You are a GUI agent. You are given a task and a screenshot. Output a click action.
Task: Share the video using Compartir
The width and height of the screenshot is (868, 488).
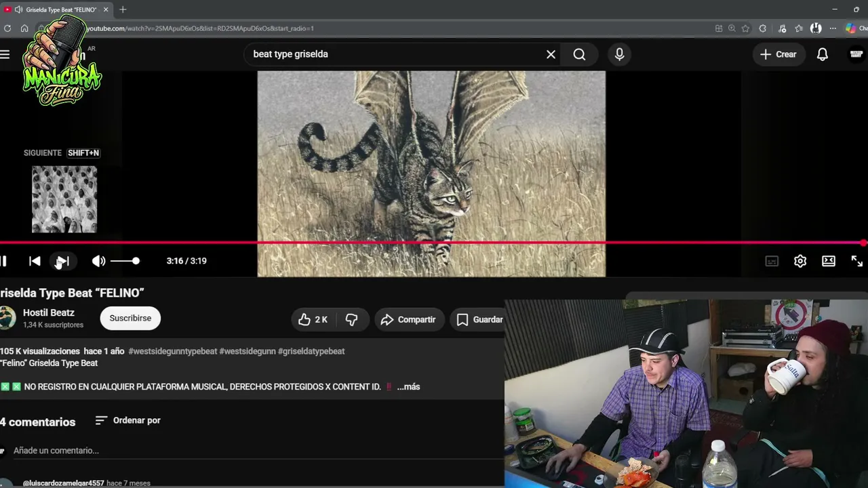408,319
